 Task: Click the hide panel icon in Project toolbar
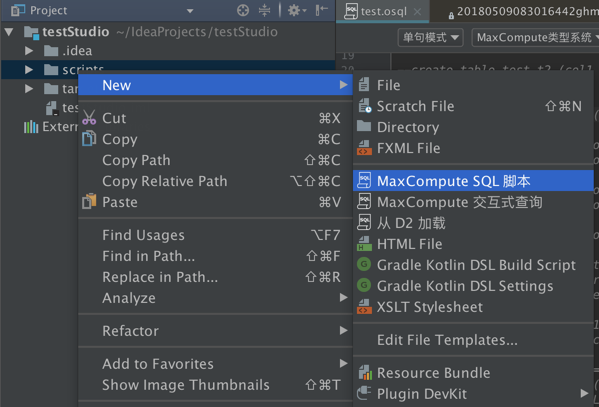(322, 10)
